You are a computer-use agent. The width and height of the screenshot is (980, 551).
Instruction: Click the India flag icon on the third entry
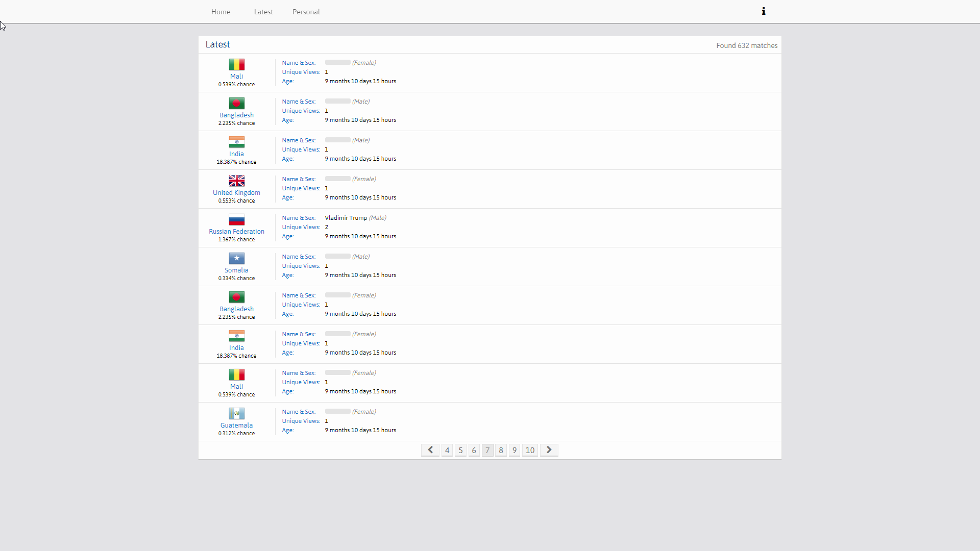236,142
